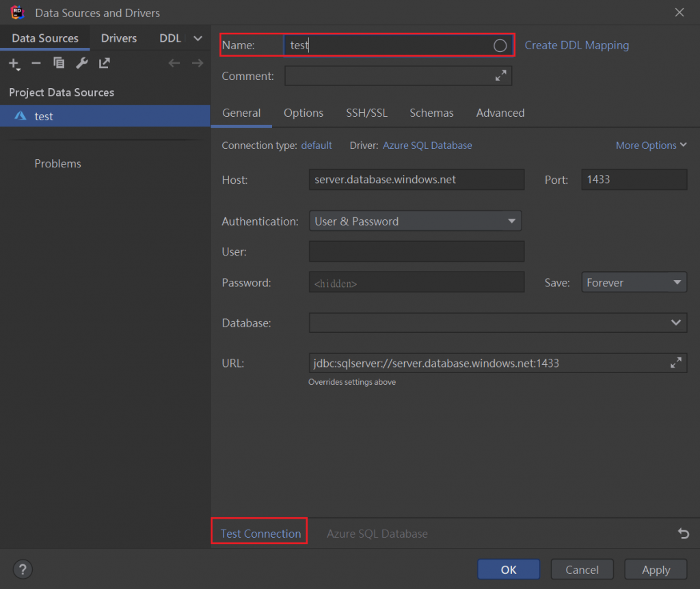Open help with question mark button

[x=23, y=569]
